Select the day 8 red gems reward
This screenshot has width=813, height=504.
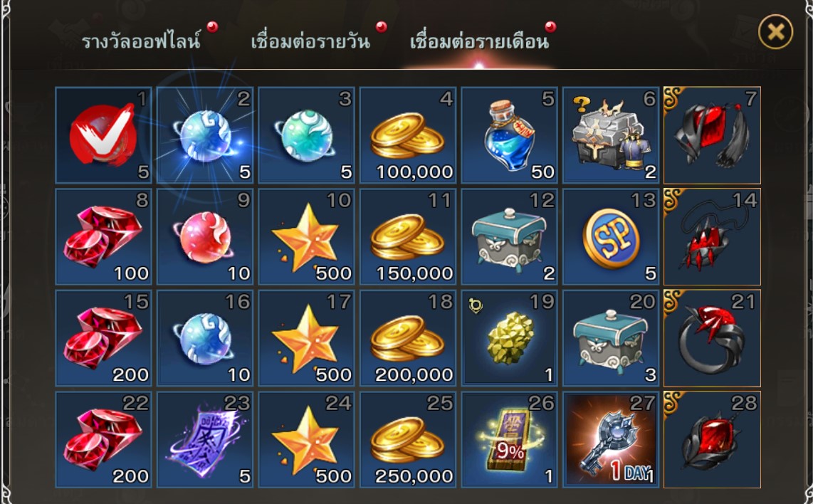point(104,237)
